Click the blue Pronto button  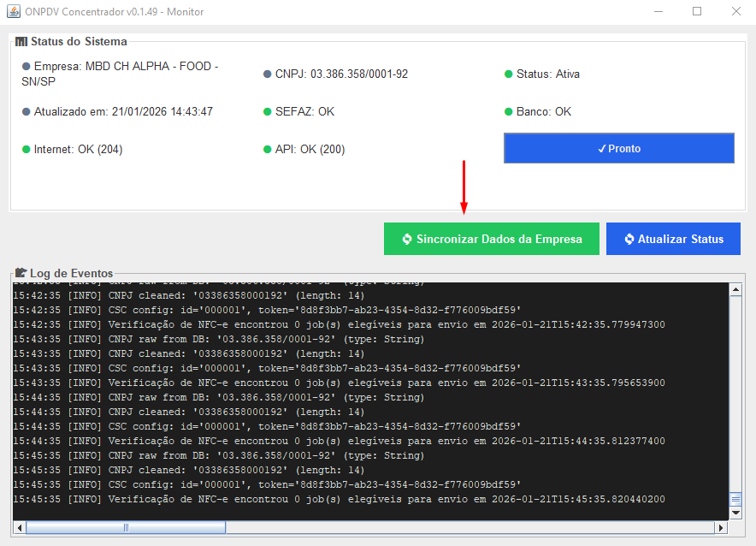(x=618, y=149)
